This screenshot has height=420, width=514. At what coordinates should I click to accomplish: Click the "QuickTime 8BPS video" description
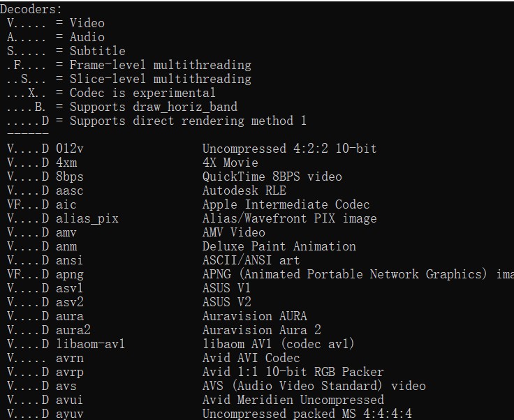(272, 177)
